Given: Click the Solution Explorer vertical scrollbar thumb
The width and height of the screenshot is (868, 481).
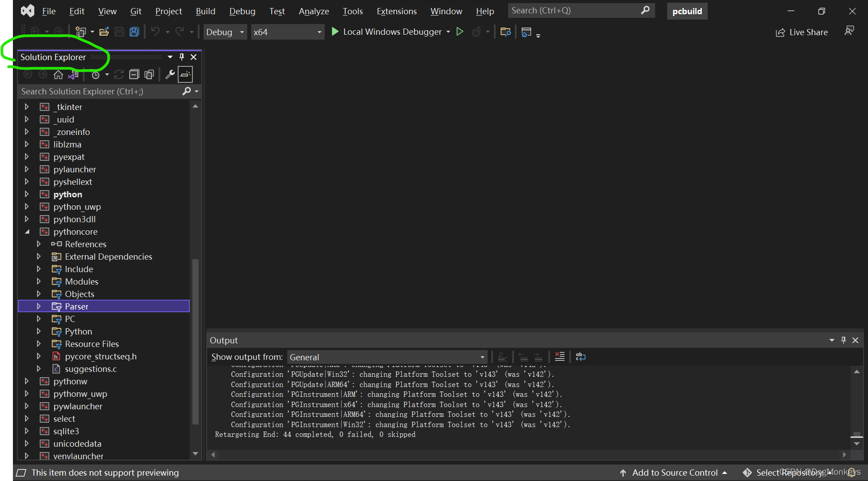Looking at the screenshot, I should 195,341.
